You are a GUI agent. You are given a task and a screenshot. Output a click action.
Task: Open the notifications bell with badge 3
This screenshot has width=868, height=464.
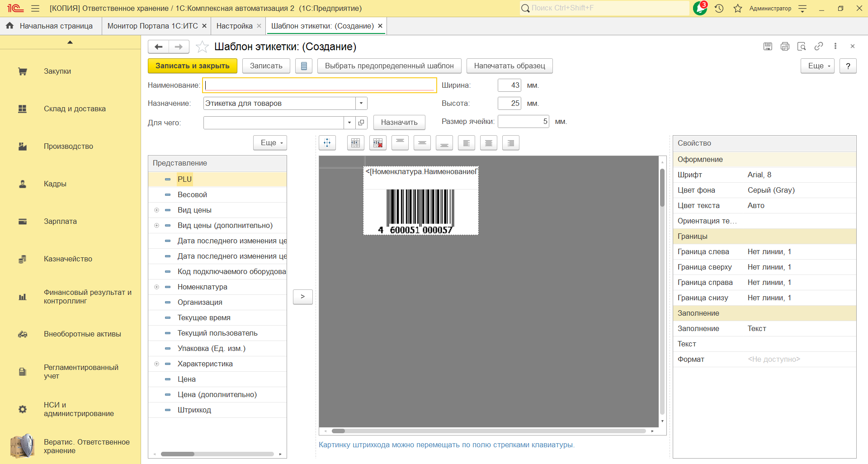(x=700, y=8)
